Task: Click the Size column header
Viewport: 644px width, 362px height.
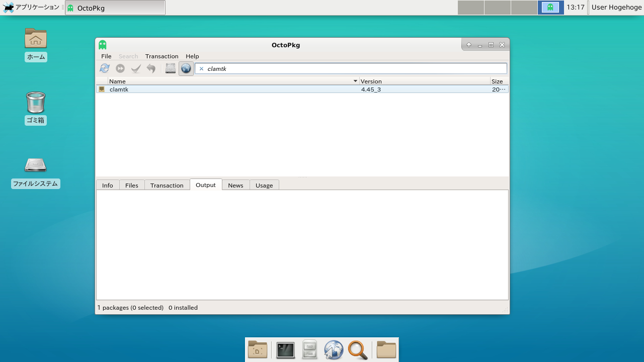Action: tap(499, 81)
